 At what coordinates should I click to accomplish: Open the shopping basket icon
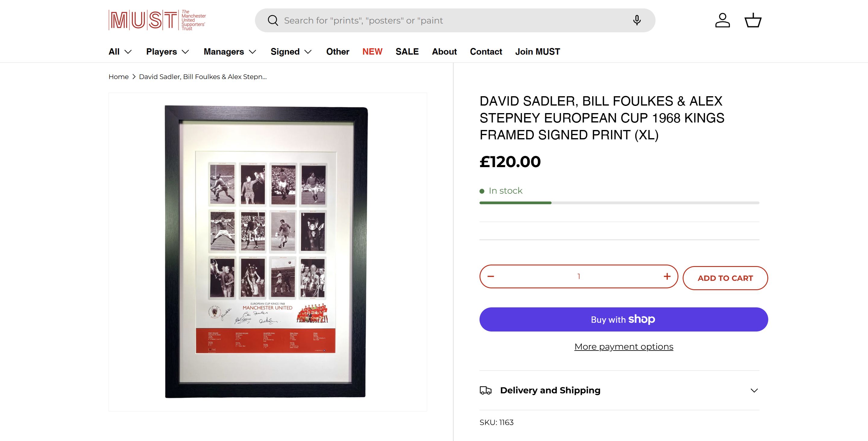coord(753,21)
